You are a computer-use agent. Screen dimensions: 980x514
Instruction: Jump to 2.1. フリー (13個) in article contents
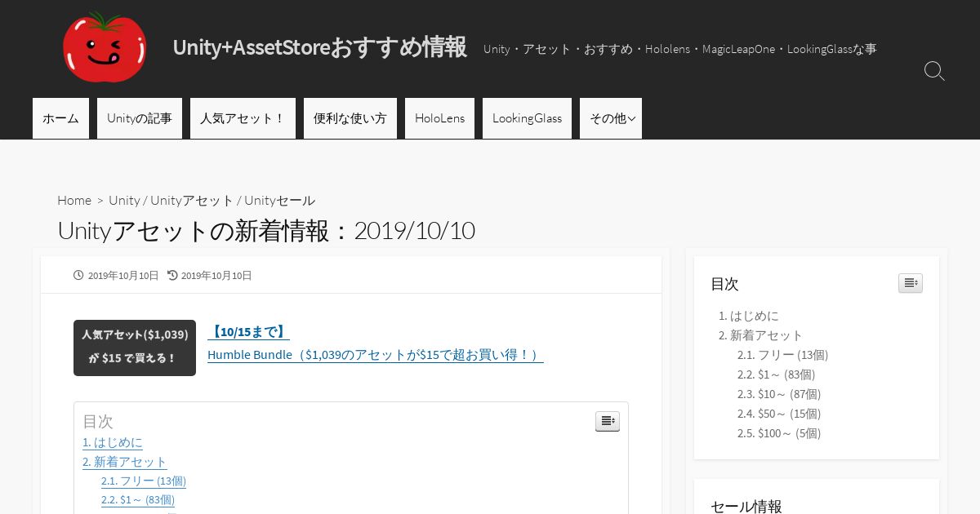tap(144, 481)
